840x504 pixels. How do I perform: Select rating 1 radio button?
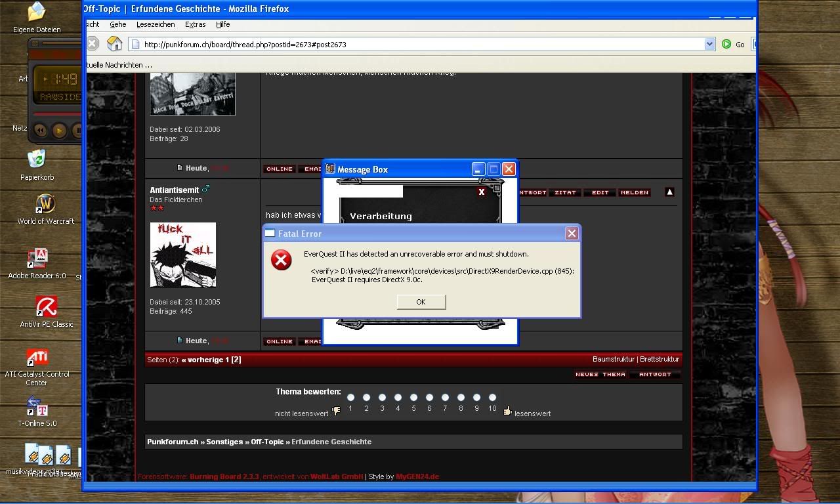(350, 397)
